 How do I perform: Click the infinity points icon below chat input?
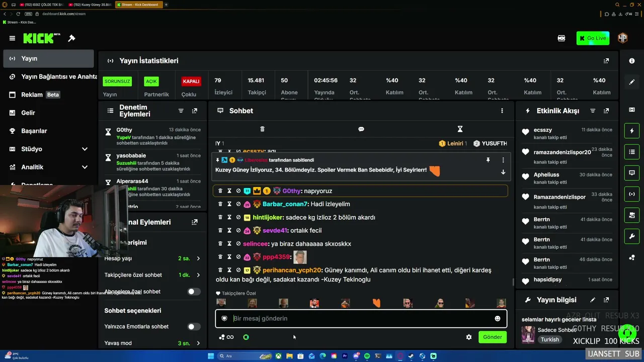230,337
